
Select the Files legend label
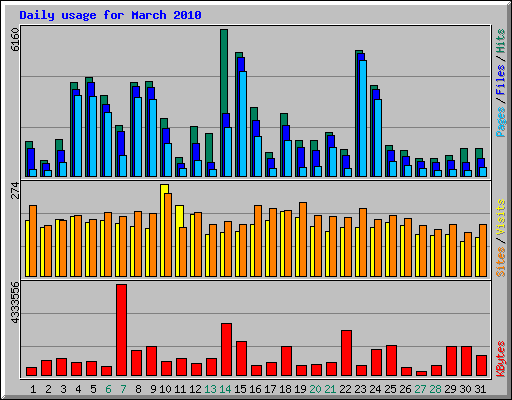click(501, 79)
